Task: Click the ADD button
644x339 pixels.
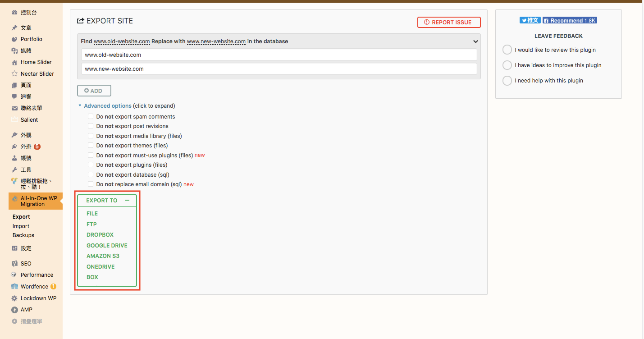Action: (94, 91)
